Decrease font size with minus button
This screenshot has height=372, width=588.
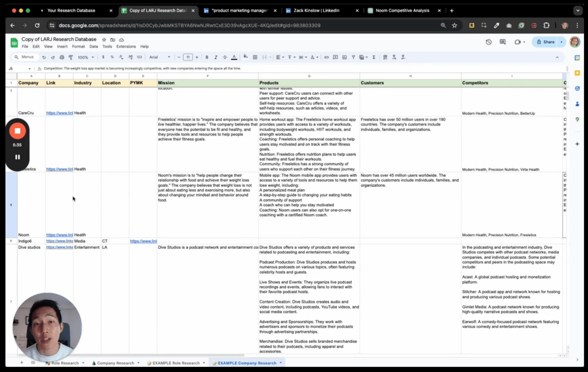click(x=179, y=57)
